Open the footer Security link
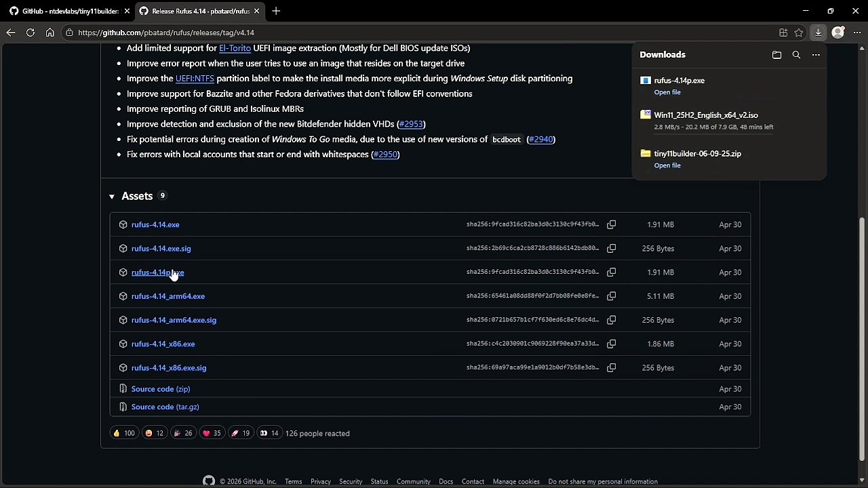 coord(351,482)
